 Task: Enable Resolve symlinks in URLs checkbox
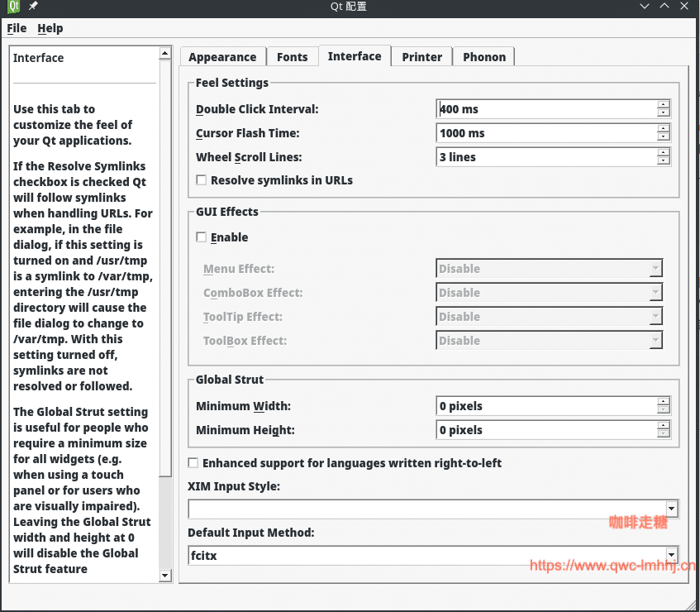coord(202,180)
